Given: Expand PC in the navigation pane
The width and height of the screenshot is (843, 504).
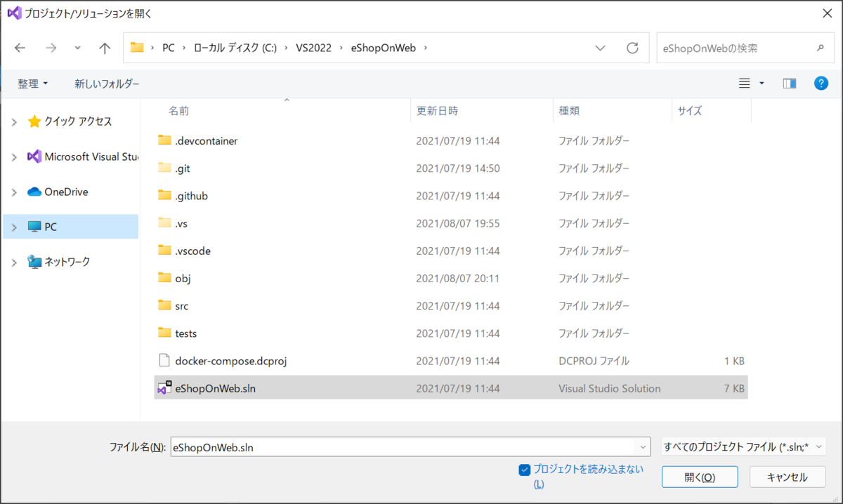Looking at the screenshot, I should coord(14,226).
